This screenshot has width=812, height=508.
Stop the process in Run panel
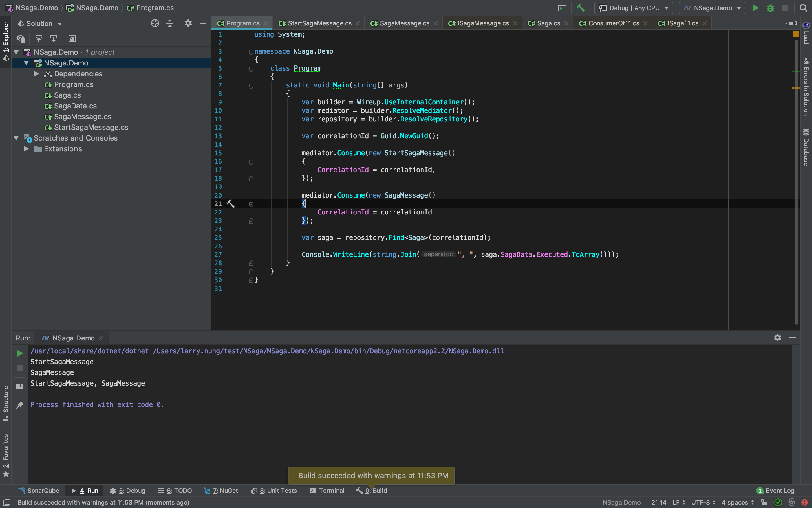(x=20, y=368)
